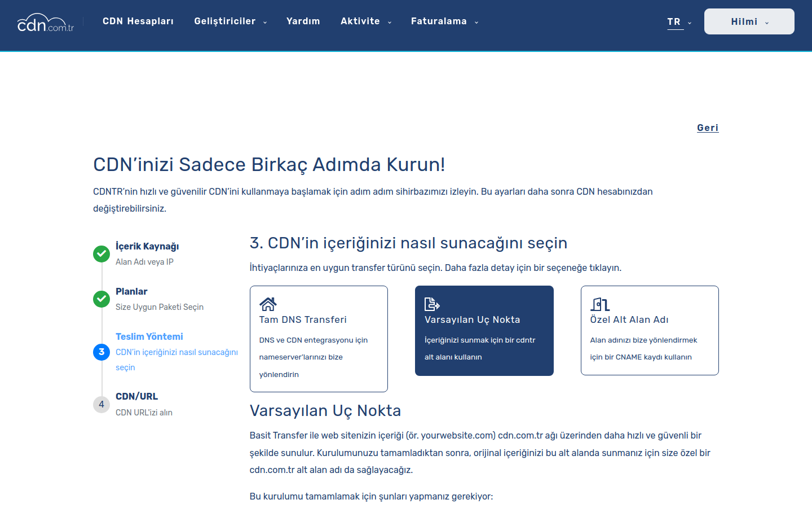Image resolution: width=812 pixels, height=508 pixels.
Task: Go back using the Geri link
Action: pos(708,128)
